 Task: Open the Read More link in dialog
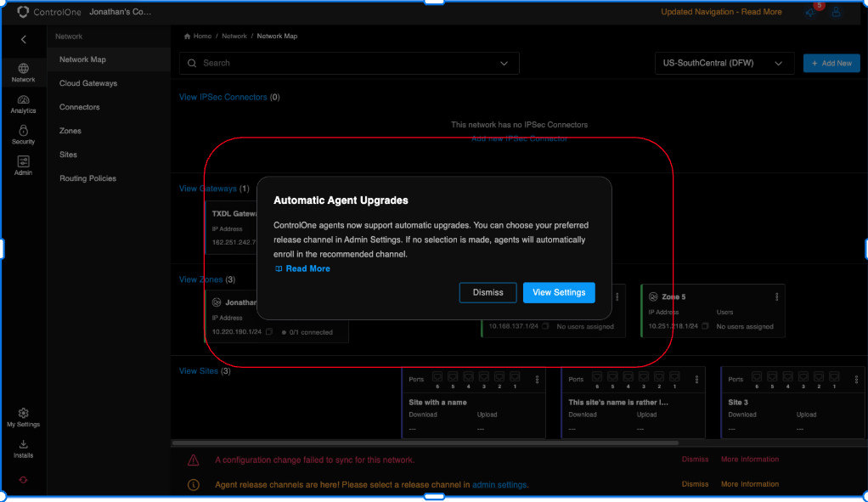pos(307,268)
